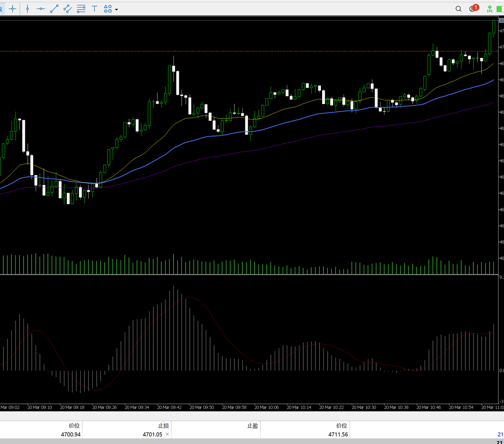Image resolution: width=504 pixels, height=444 pixels.
Task: Select the crosshair cursor tool
Action: point(13,8)
